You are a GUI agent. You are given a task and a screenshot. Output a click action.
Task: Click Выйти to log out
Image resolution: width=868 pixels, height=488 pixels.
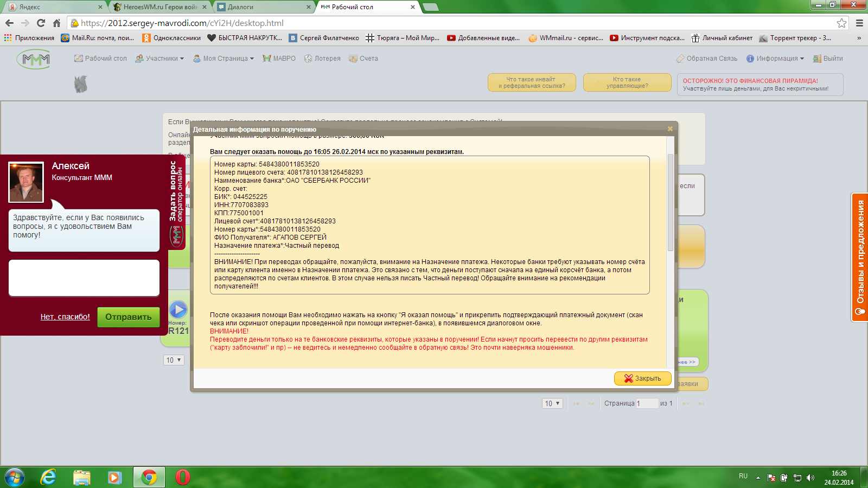pos(828,59)
